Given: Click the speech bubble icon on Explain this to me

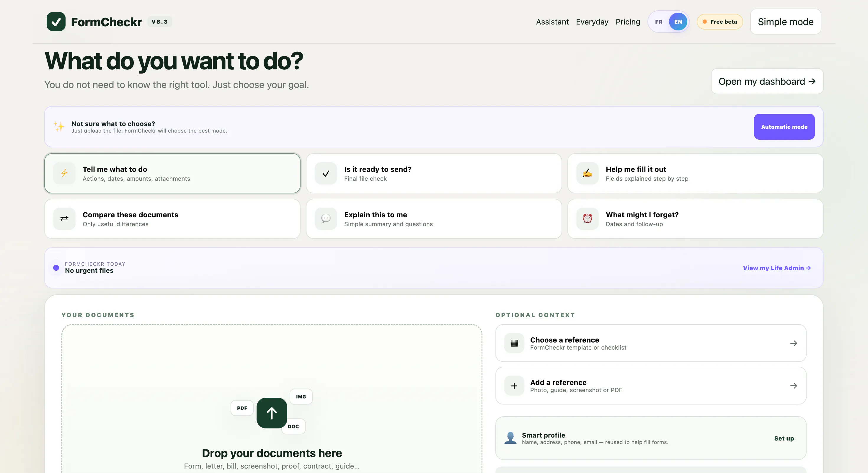Looking at the screenshot, I should tap(326, 219).
